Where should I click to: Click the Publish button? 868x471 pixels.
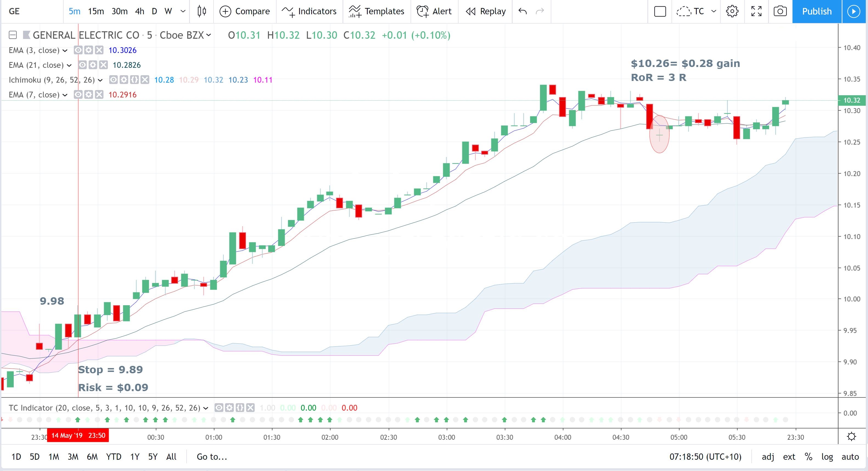pos(817,11)
